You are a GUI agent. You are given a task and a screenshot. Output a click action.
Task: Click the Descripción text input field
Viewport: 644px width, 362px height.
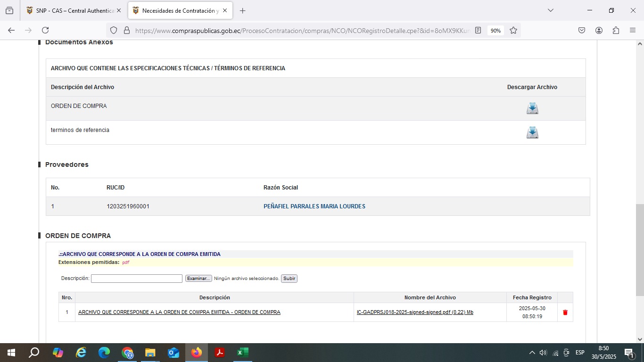tap(136, 279)
